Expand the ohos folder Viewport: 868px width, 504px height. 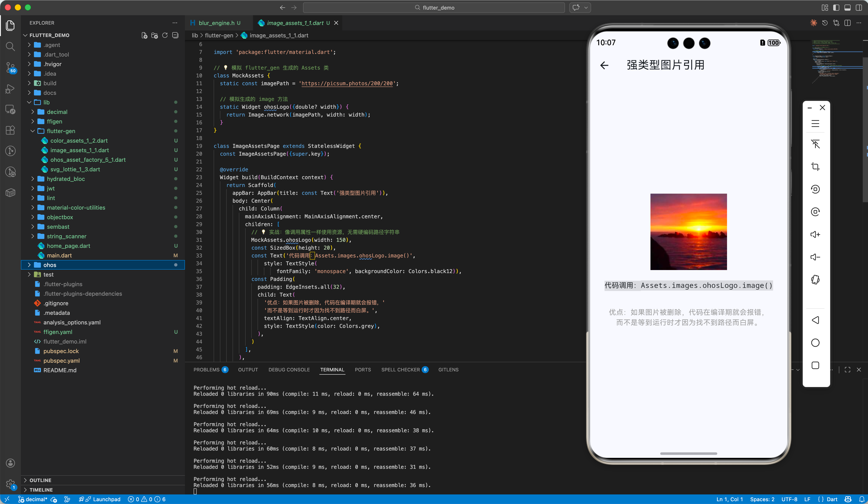(50, 265)
